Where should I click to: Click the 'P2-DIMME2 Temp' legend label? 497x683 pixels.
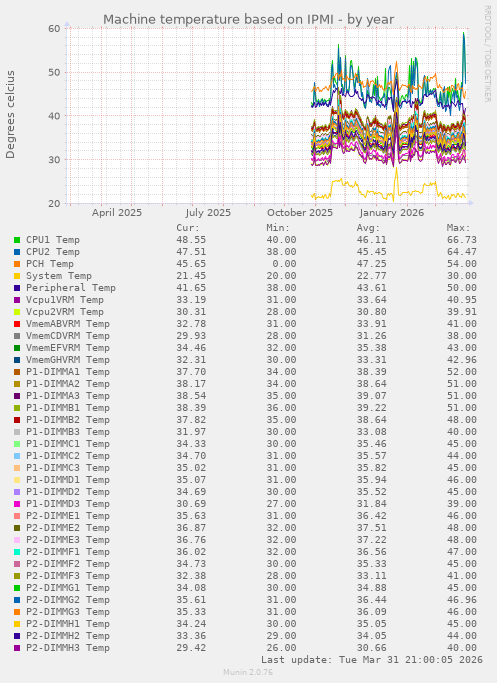click(68, 528)
